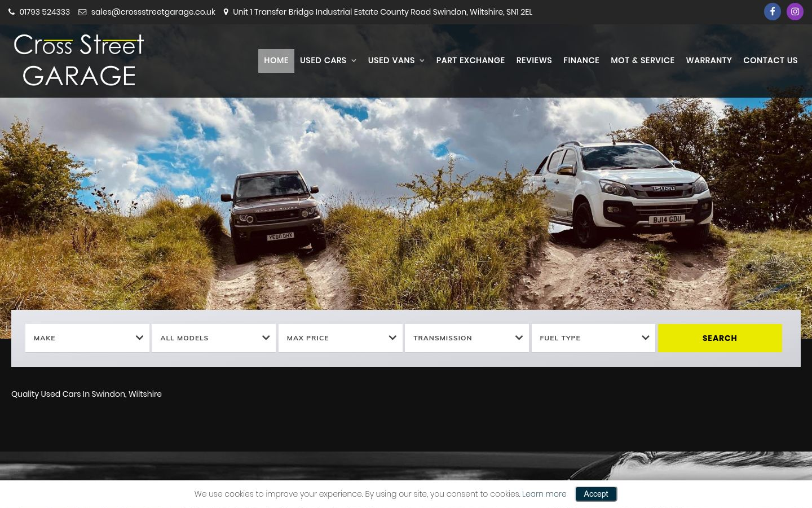The height and width of the screenshot is (508, 812).
Task: Open the All Models dropdown
Action: tap(214, 338)
